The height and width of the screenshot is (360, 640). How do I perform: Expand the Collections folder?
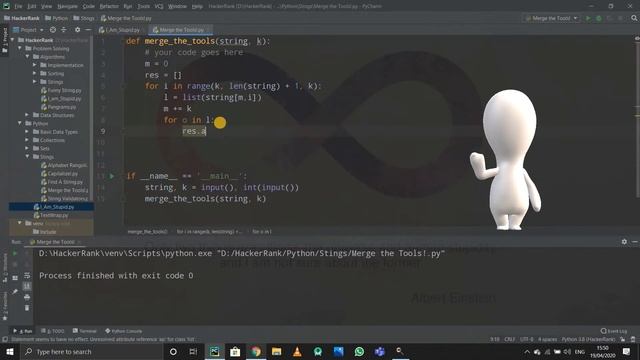(27, 140)
